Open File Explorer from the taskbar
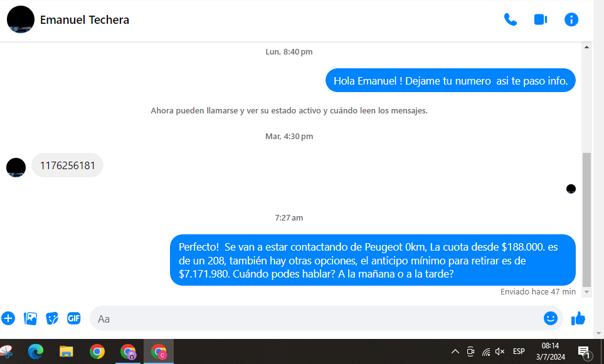Image resolution: width=604 pixels, height=364 pixels. (66, 351)
